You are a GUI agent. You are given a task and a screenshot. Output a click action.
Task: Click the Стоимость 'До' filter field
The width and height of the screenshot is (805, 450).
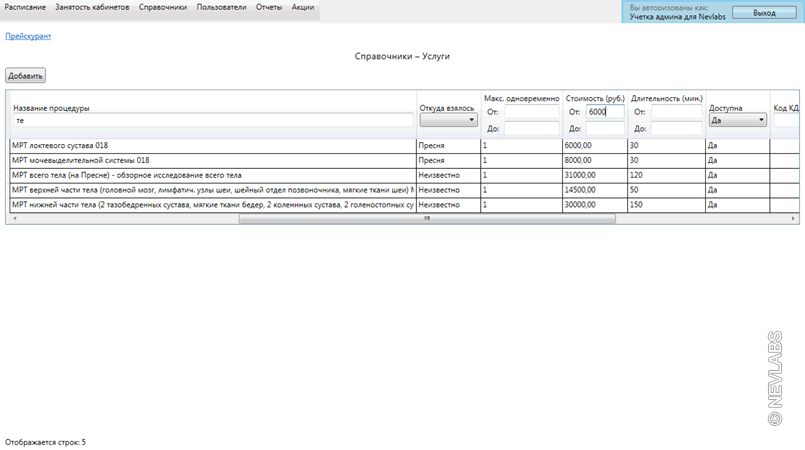coord(604,128)
